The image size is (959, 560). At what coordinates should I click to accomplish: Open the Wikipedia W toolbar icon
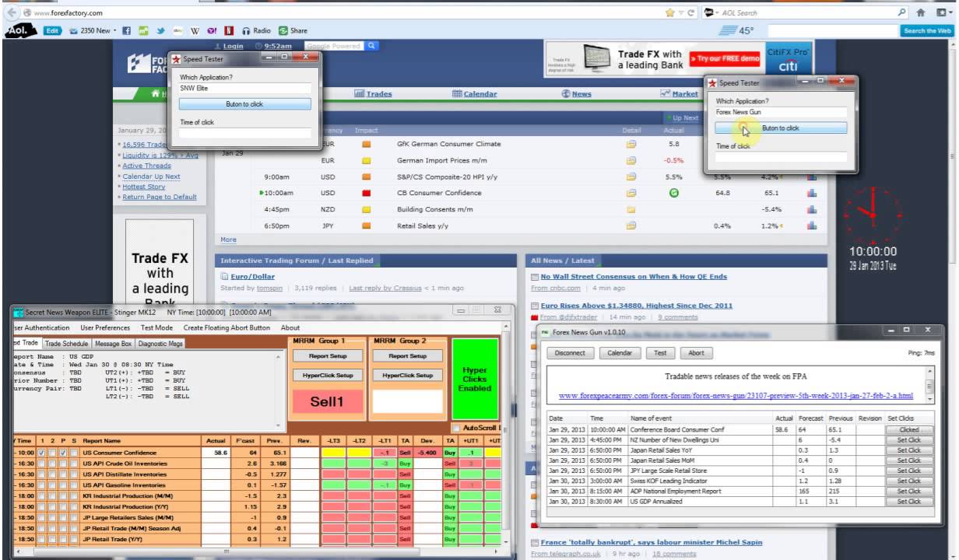(x=195, y=31)
